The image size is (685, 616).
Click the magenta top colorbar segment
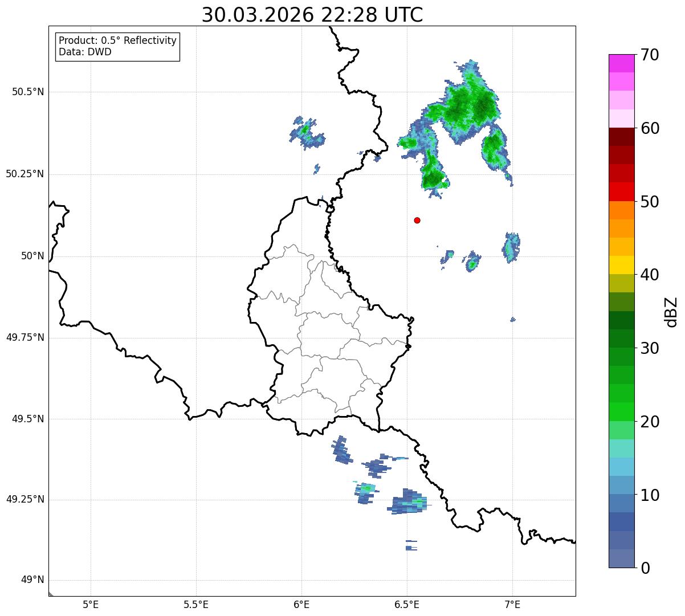pyautogui.click(x=622, y=63)
